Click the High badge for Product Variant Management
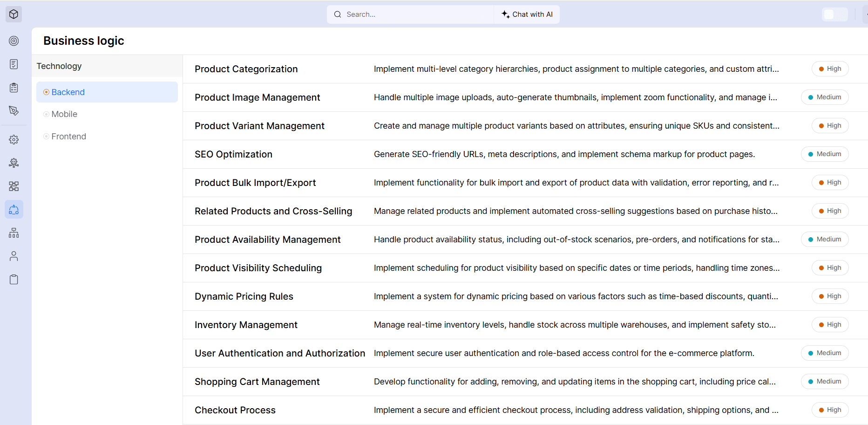Image resolution: width=868 pixels, height=425 pixels. point(830,126)
